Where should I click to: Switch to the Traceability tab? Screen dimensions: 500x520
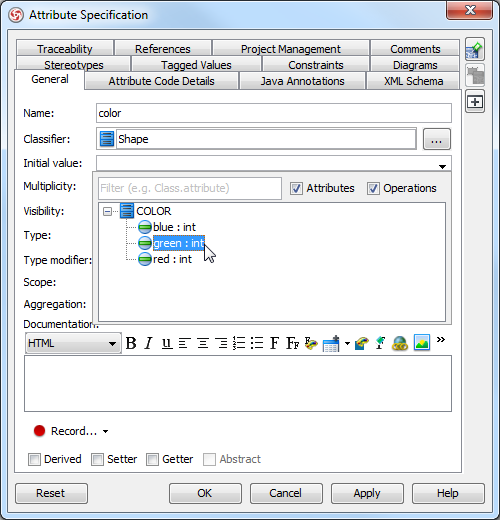[65, 49]
